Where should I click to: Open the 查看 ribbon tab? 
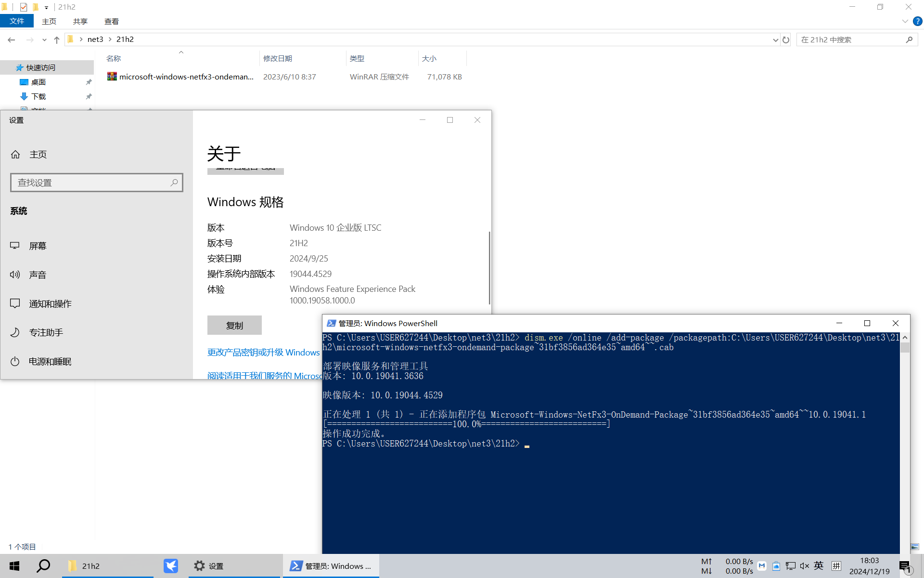(112, 21)
